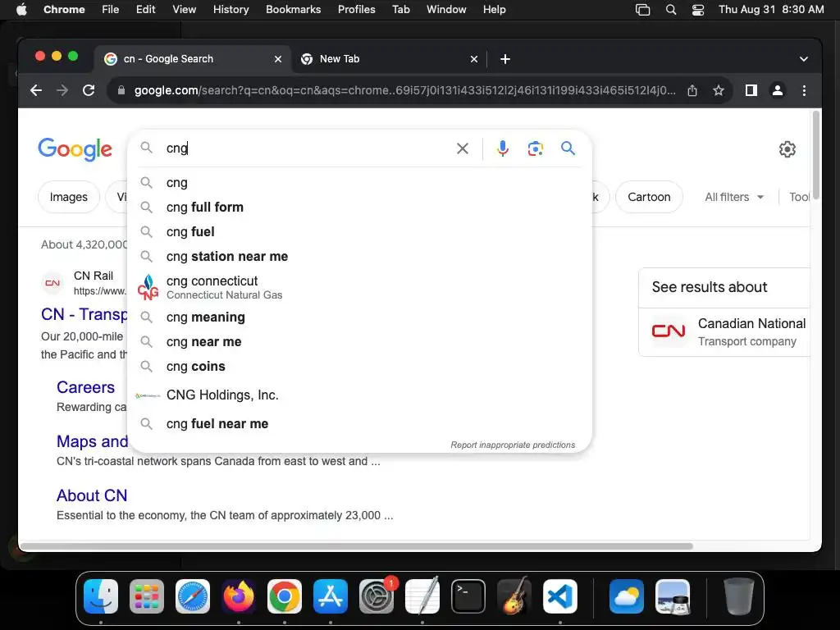Open the File menu
Viewport: 840px width, 630px height.
(111, 10)
